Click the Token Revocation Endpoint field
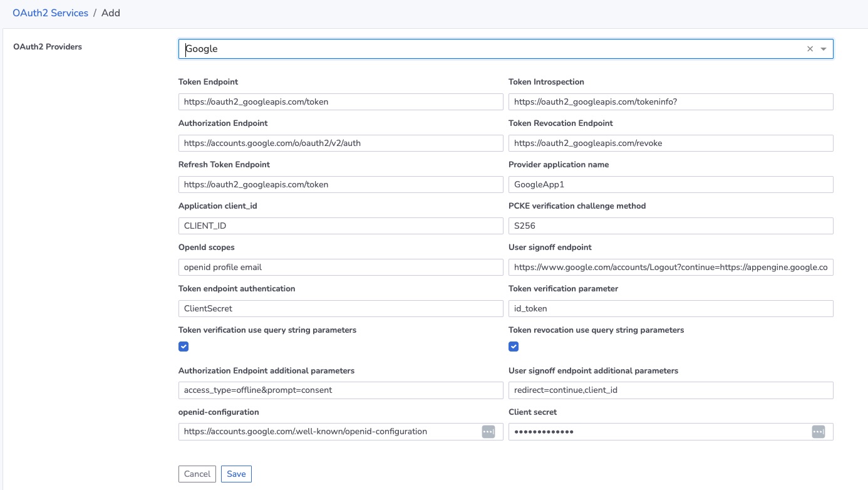The width and height of the screenshot is (868, 490). point(671,143)
